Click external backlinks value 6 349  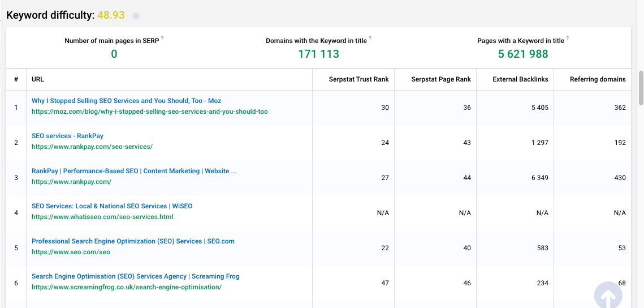pos(539,178)
